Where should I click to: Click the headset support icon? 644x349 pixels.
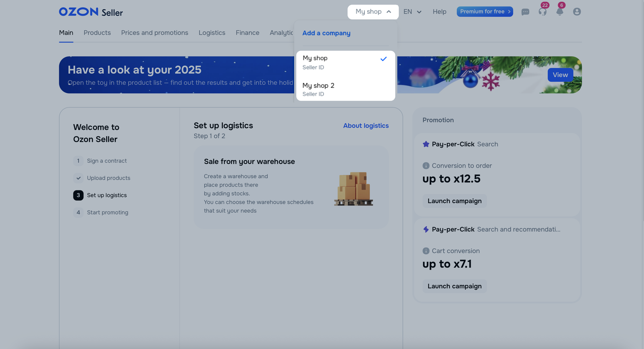click(x=542, y=12)
